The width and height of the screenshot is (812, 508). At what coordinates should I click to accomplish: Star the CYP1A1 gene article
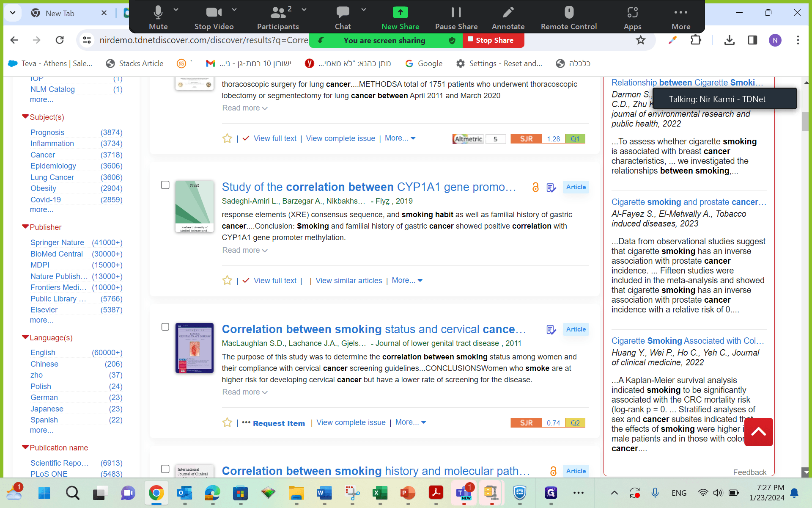[x=227, y=281]
